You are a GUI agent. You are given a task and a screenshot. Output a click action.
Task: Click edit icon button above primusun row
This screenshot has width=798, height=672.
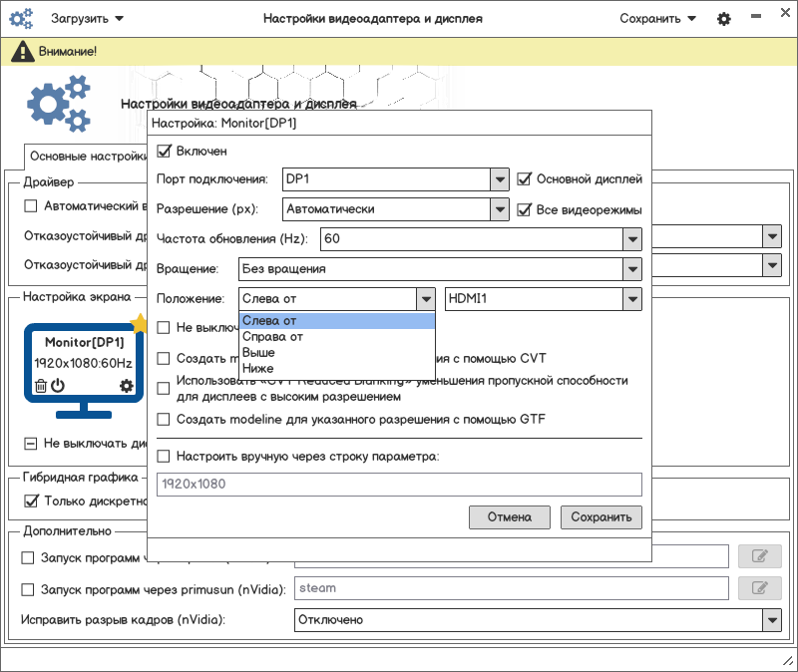pyautogui.click(x=760, y=556)
